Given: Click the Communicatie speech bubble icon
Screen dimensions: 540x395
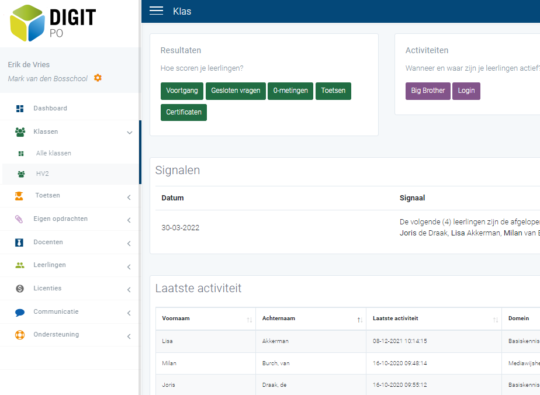Looking at the screenshot, I should (20, 312).
